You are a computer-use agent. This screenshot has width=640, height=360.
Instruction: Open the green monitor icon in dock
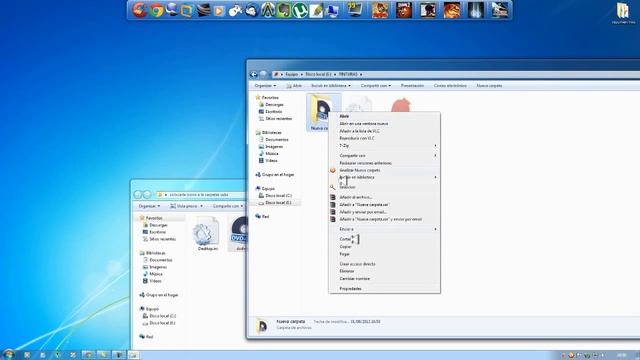(354, 10)
